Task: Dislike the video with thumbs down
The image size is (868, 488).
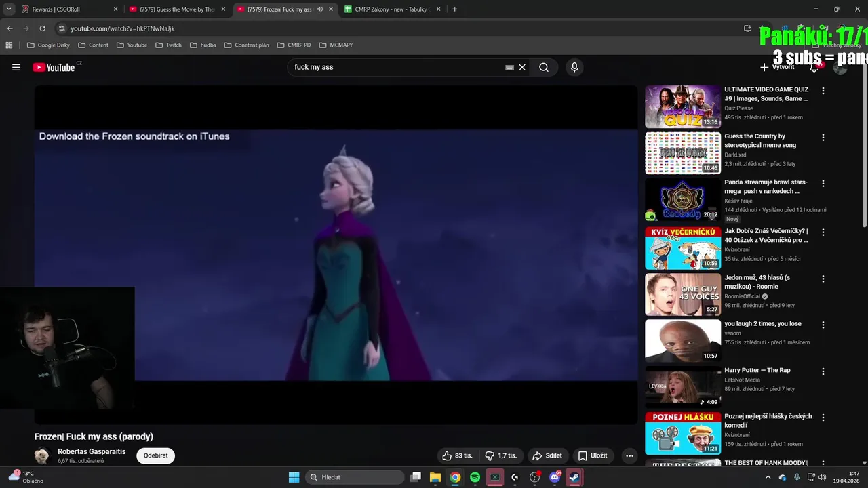Action: (500, 455)
